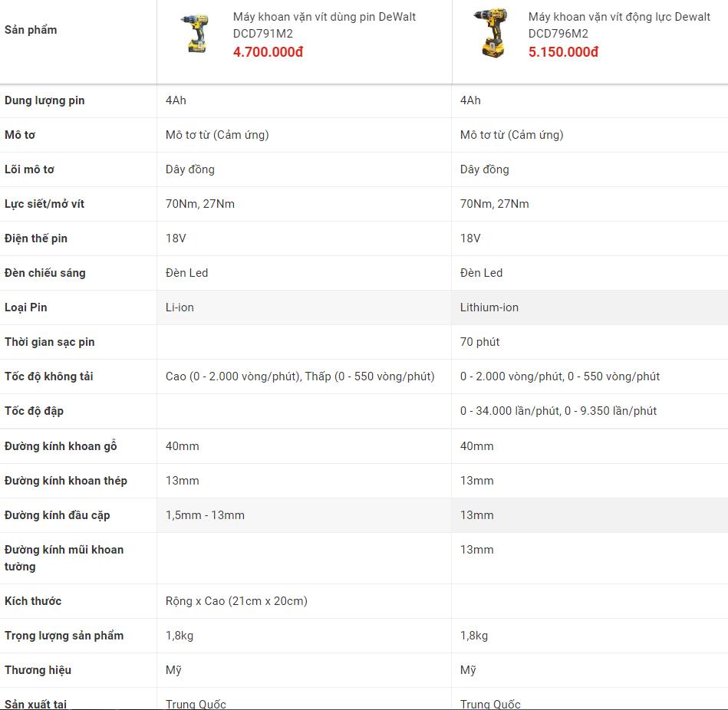
Task: Click the Thương hiệu row label
Action: [x=38, y=670]
